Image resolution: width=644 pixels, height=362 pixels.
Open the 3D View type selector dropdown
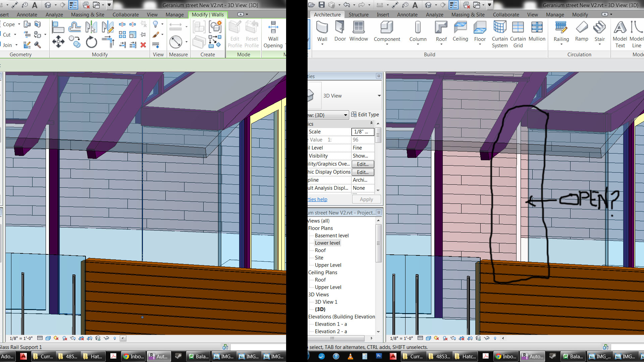click(379, 96)
